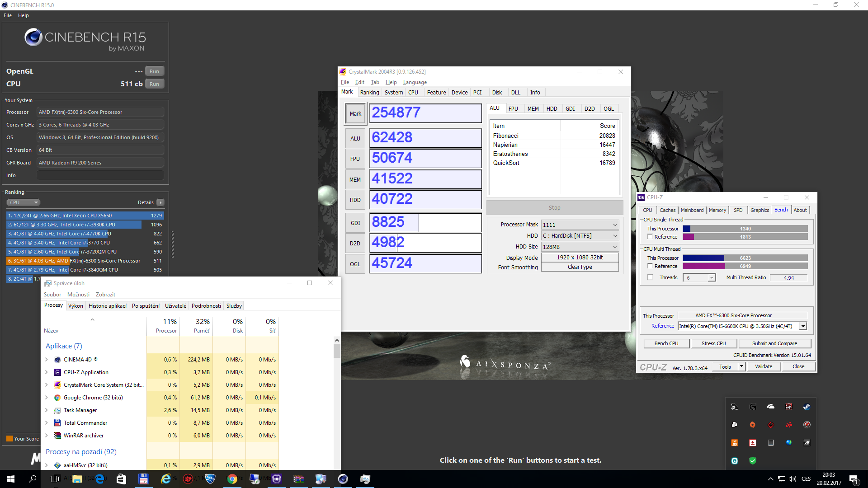The image size is (868, 488).
Task: Open the Ranking tab in CrystalMark
Action: 369,92
